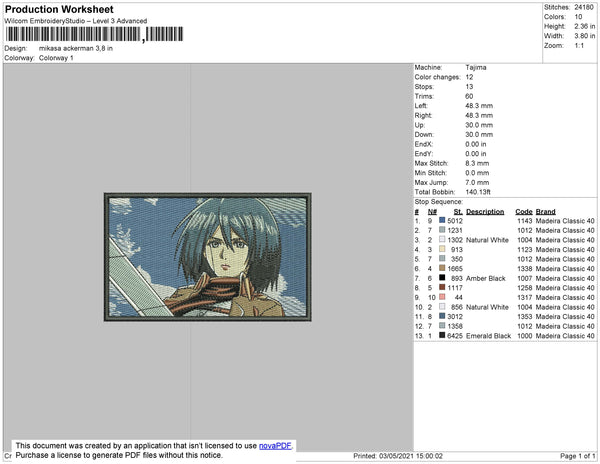This screenshot has width=600, height=464.
Task: Click the 'Description' column header
Action: pyautogui.click(x=485, y=212)
